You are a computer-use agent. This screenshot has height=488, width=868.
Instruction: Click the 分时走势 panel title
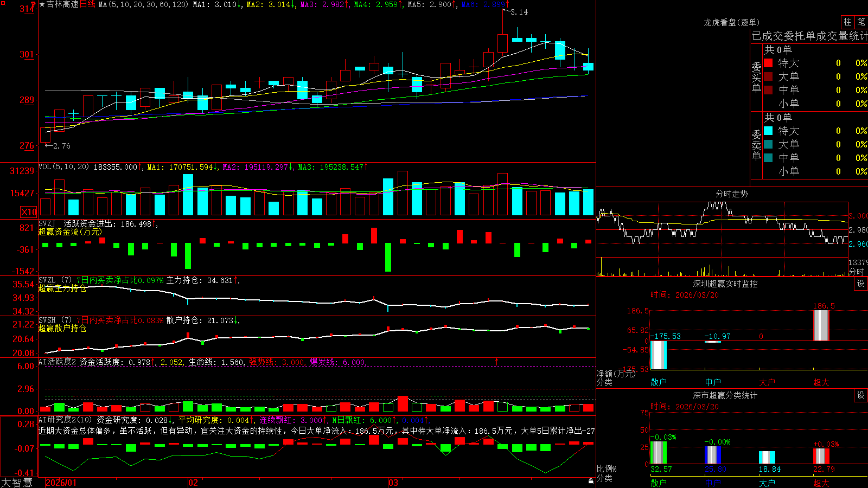(731, 194)
